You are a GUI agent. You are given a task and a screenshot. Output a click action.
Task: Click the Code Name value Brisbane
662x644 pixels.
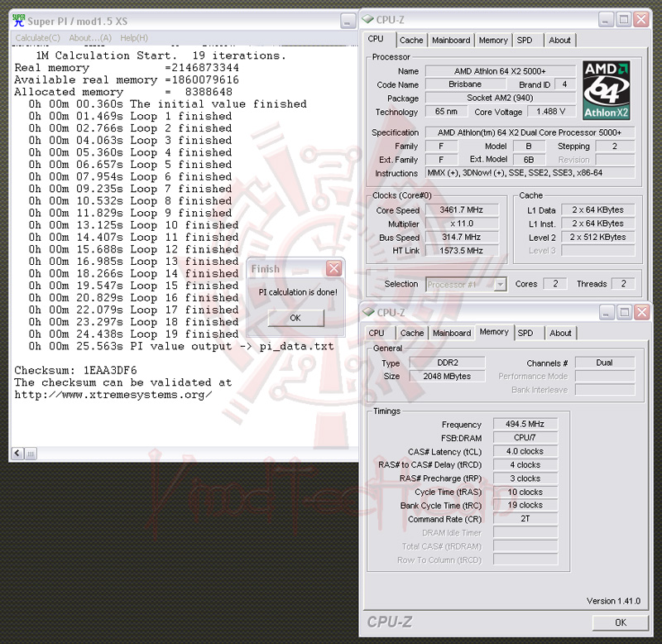[465, 84]
